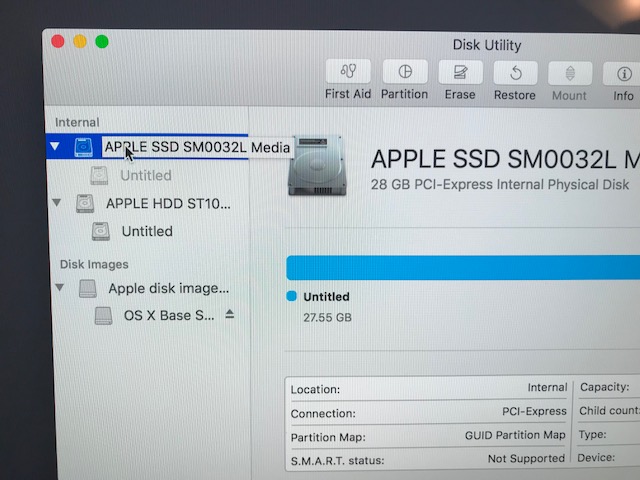Click the Internal sidebar section header
The width and height of the screenshot is (640, 480).
pos(77,122)
